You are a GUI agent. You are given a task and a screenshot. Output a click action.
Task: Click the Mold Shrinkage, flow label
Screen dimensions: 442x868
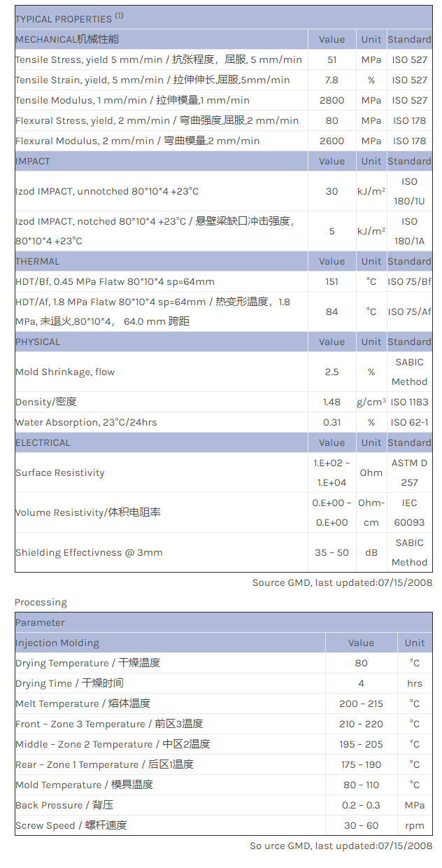pos(65,372)
